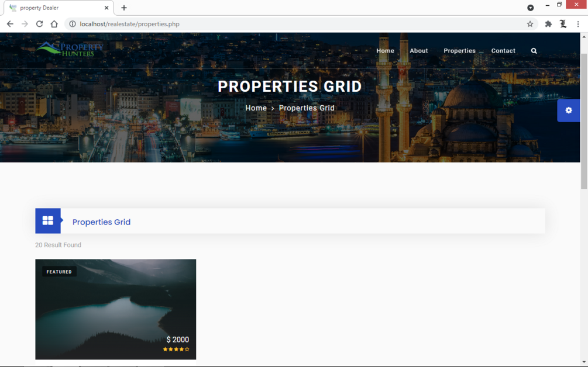Screen dimensions: 588x367
Task: Open Chrome three-dot menu
Action: (578, 24)
